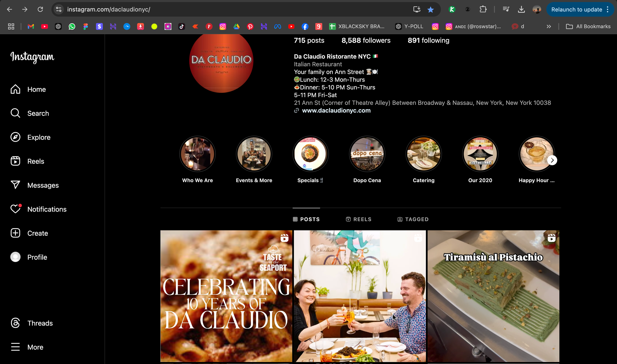Open the browser Extensions puzzle icon

pyautogui.click(x=483, y=9)
